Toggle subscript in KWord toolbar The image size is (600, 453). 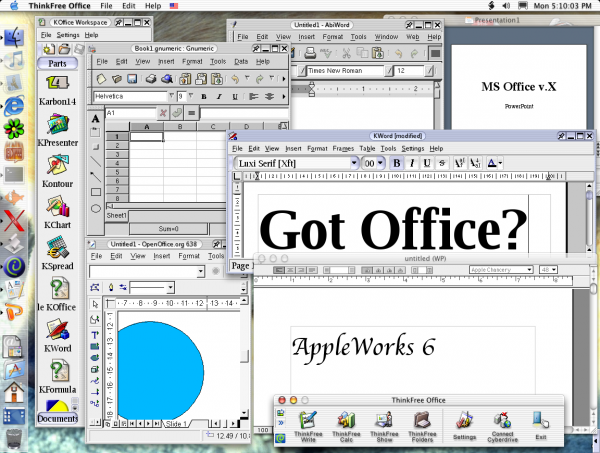475,163
